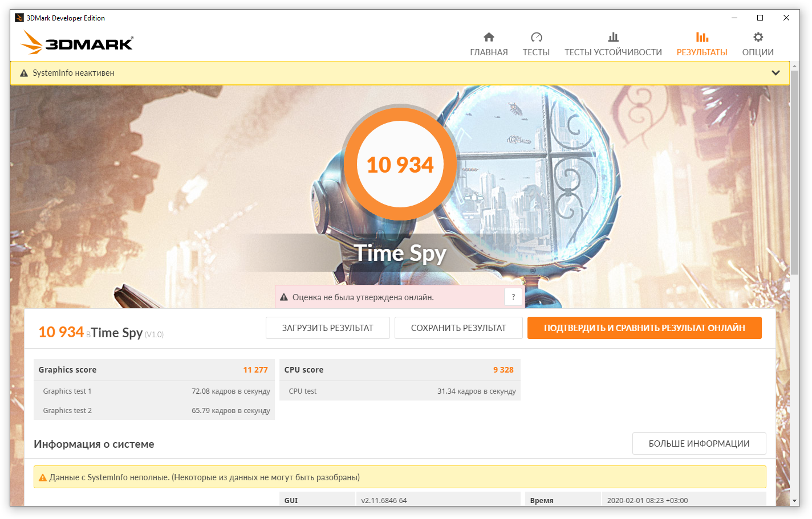
Task: Click the big 10 934 score circle
Action: pos(400,164)
